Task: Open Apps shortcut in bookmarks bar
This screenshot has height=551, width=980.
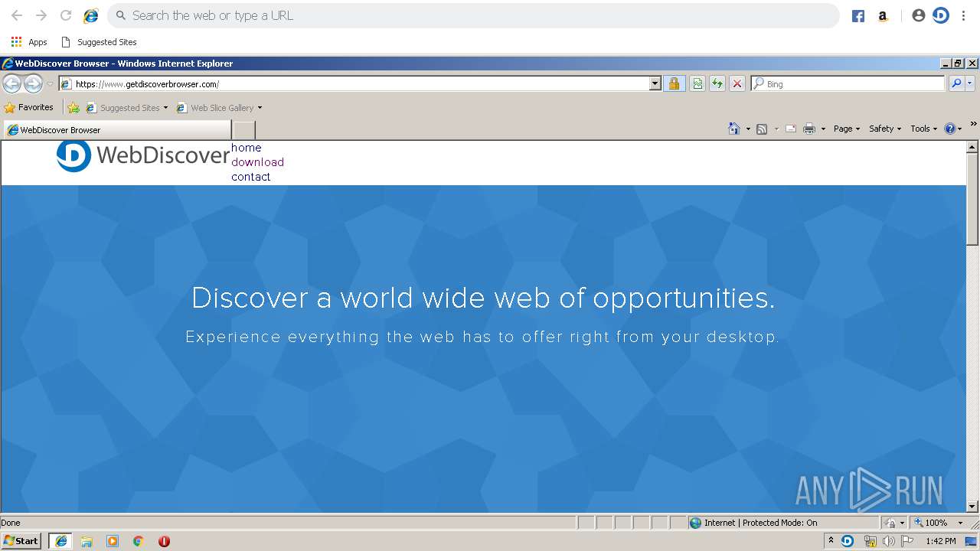Action: coord(29,42)
